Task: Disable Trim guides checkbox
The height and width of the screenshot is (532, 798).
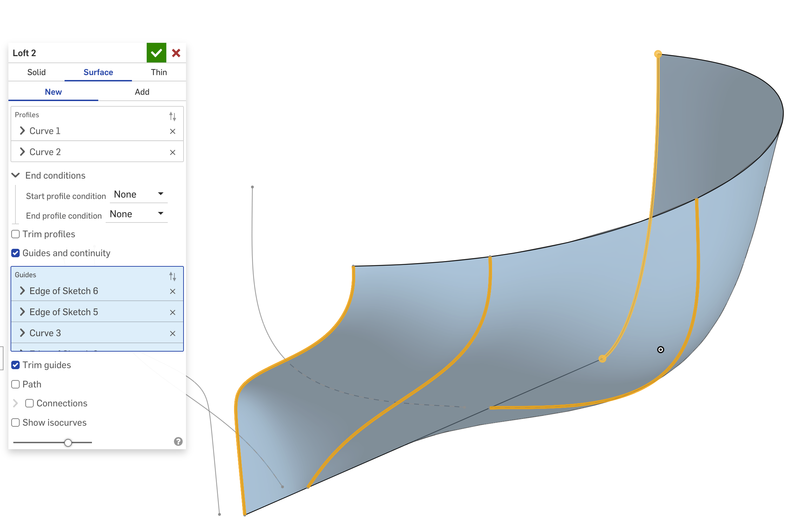Action: click(15, 365)
